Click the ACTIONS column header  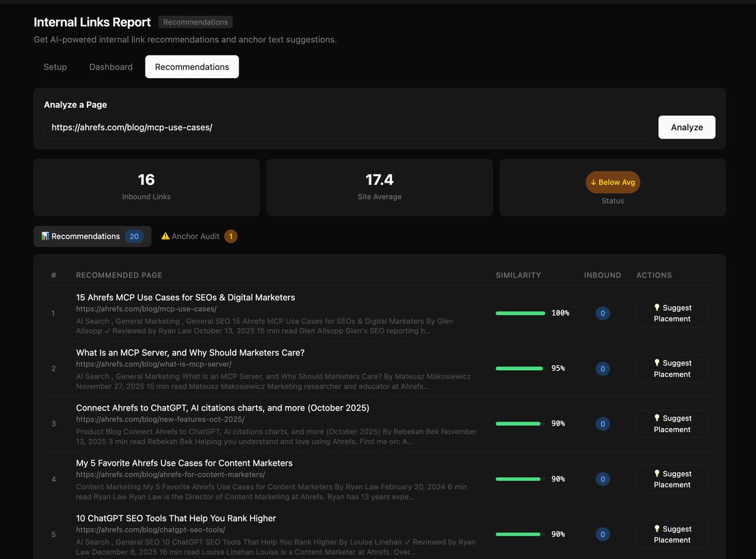654,275
